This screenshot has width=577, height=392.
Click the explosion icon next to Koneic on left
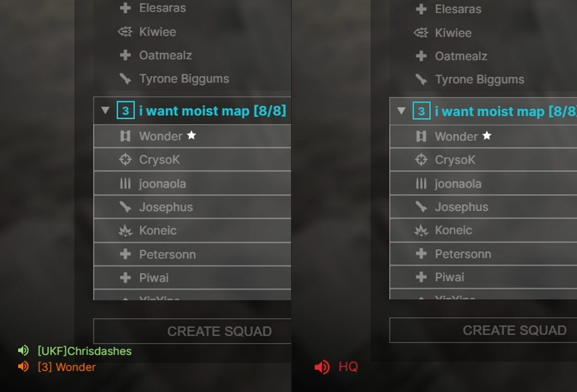126,231
